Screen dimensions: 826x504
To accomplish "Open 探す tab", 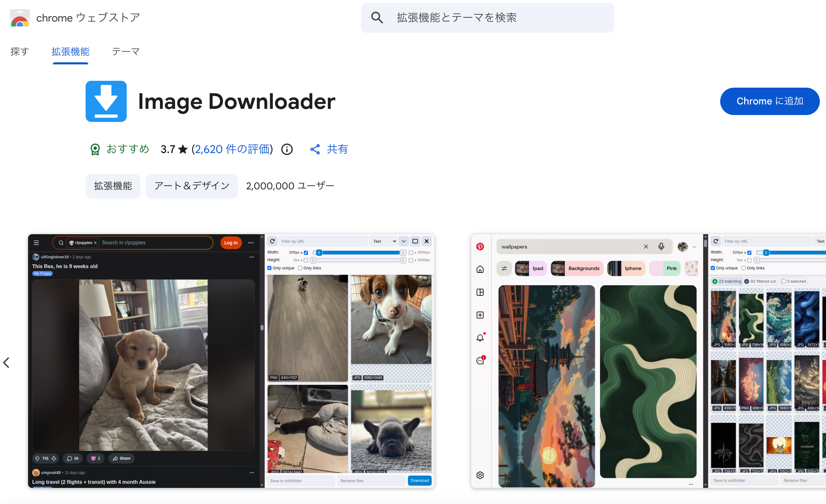I will (x=20, y=52).
